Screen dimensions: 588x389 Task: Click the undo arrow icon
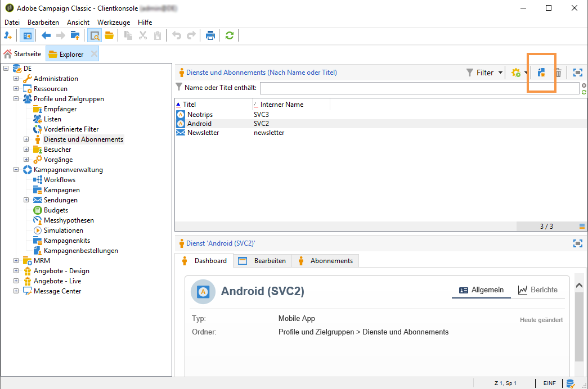pyautogui.click(x=177, y=35)
